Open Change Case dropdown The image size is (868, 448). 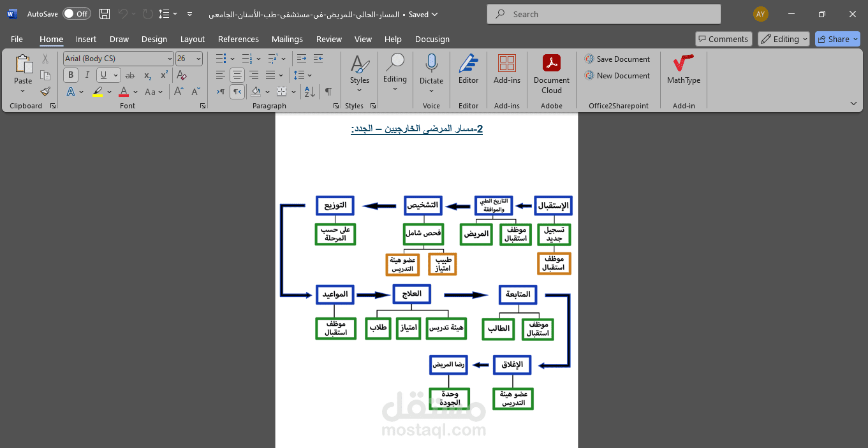coord(154,92)
